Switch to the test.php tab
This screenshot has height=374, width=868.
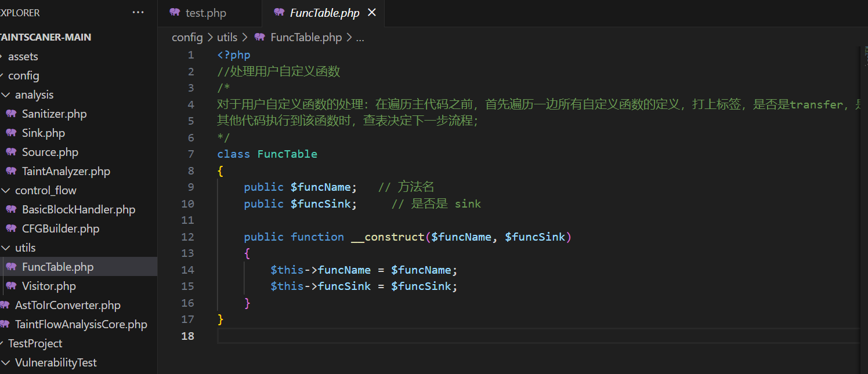tap(205, 13)
